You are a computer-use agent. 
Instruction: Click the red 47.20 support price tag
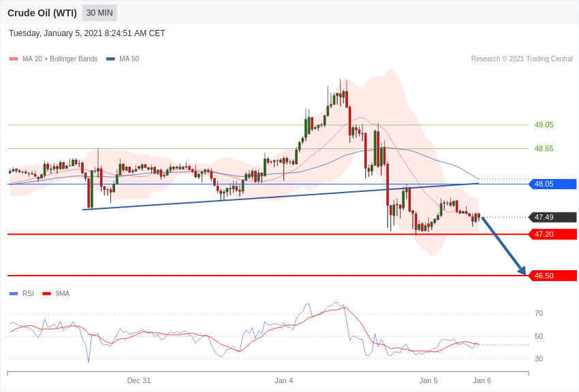[552, 234]
